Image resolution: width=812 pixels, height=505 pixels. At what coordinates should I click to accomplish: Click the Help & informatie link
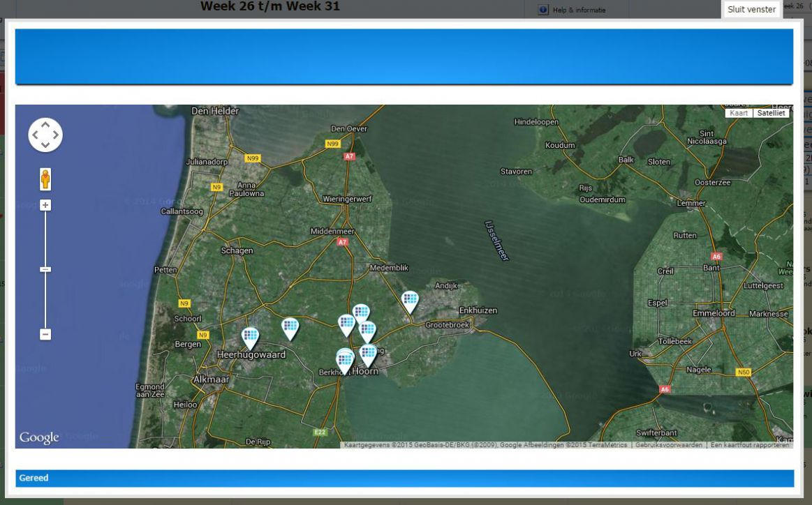579,10
